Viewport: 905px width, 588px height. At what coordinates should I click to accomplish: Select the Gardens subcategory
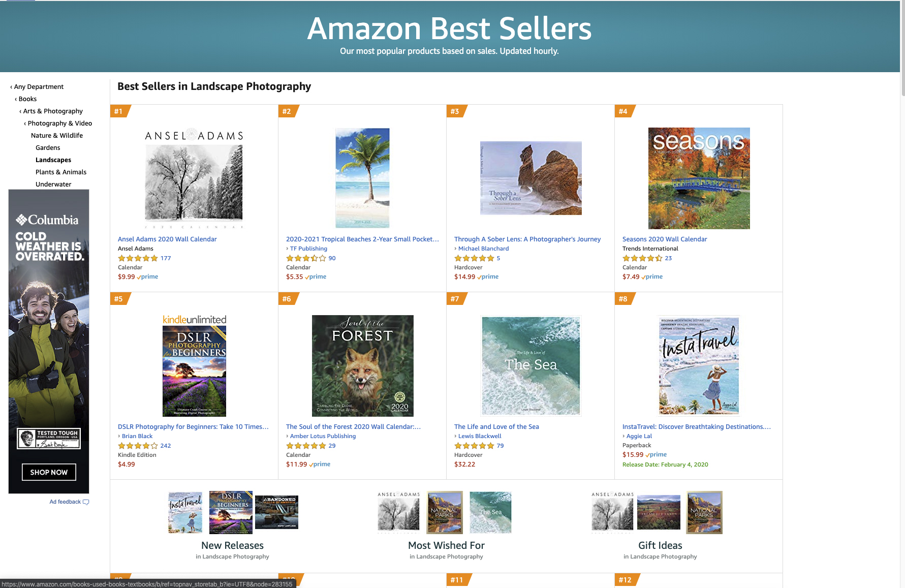click(48, 148)
